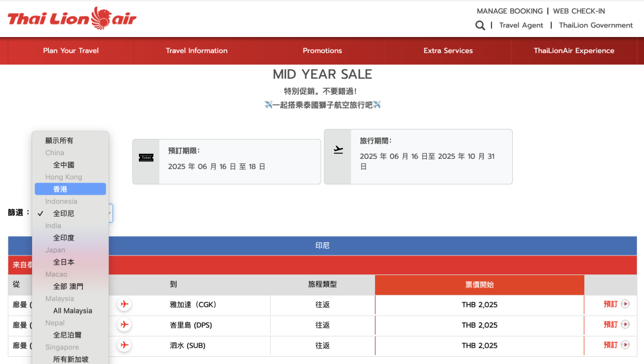Screen dimensions: 644x364
Task: Click the plane icon in the 泗水 (SUB) row
Action: (x=125, y=345)
